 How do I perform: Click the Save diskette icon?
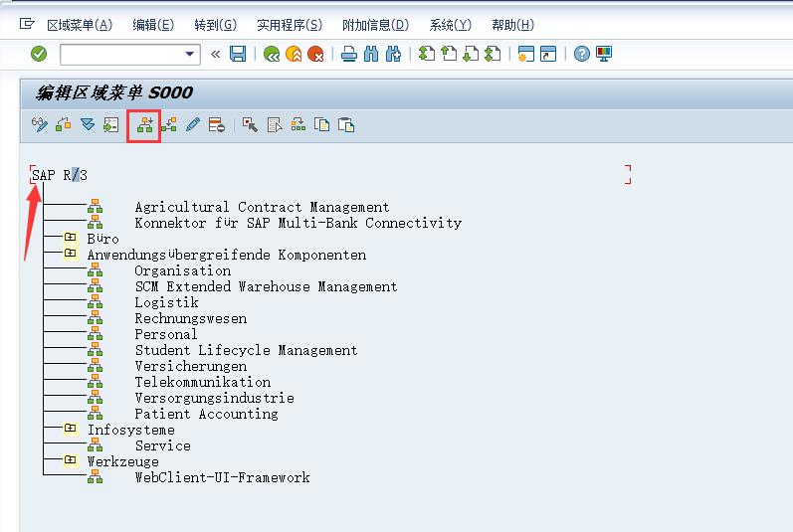point(238,54)
